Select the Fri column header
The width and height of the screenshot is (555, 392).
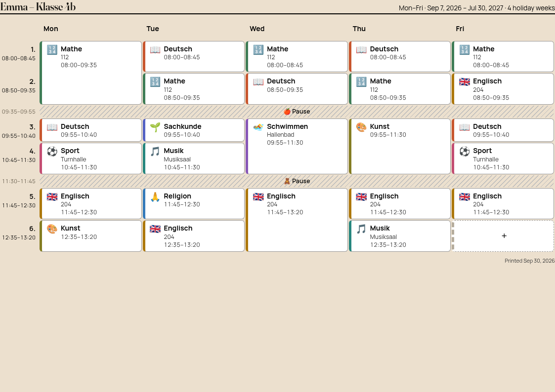[x=460, y=29]
